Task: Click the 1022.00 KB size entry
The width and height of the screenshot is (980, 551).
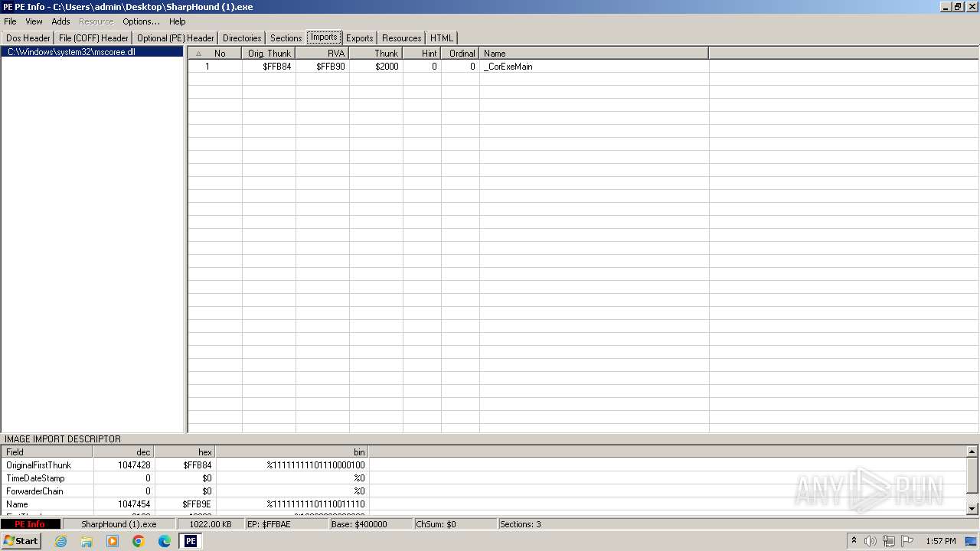Action: click(211, 524)
